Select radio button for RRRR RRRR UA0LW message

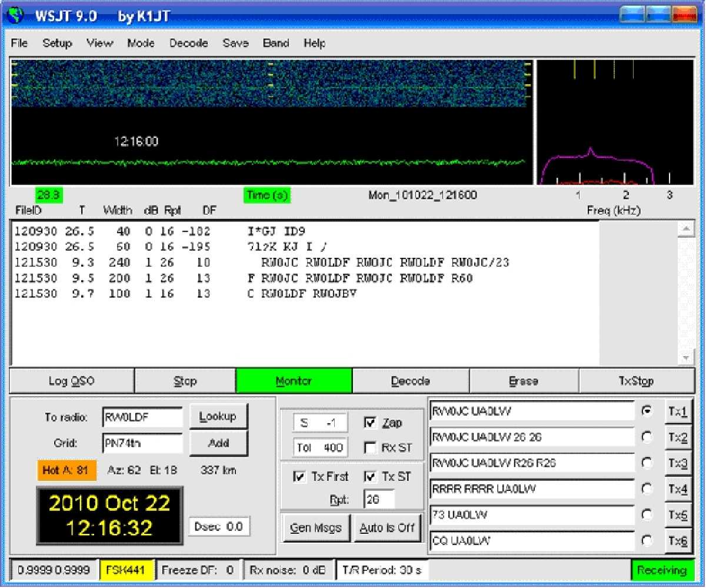[x=647, y=489]
